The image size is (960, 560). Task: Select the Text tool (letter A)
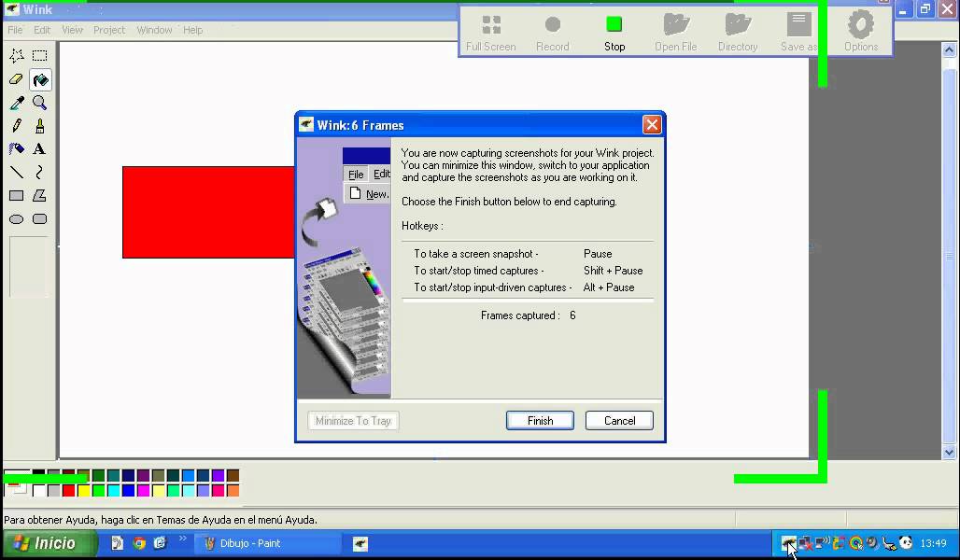tap(40, 148)
